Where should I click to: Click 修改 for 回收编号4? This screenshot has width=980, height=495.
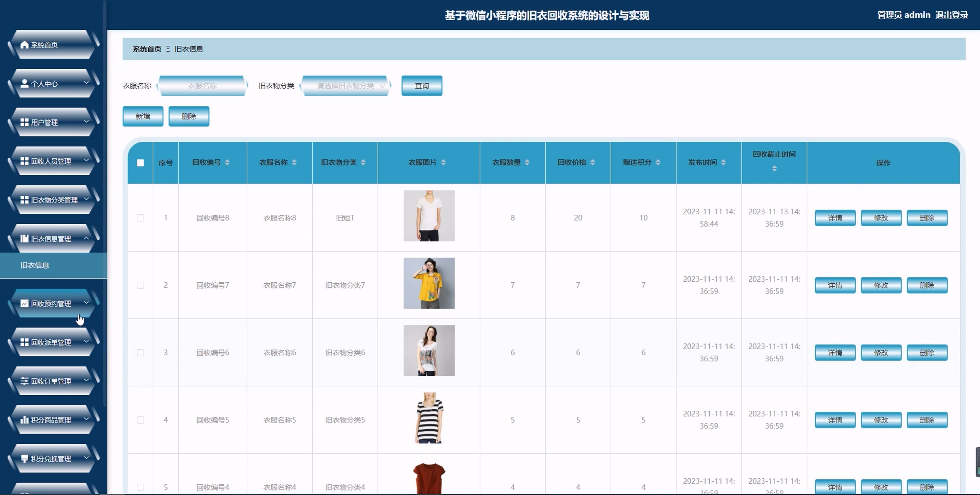[x=881, y=487]
